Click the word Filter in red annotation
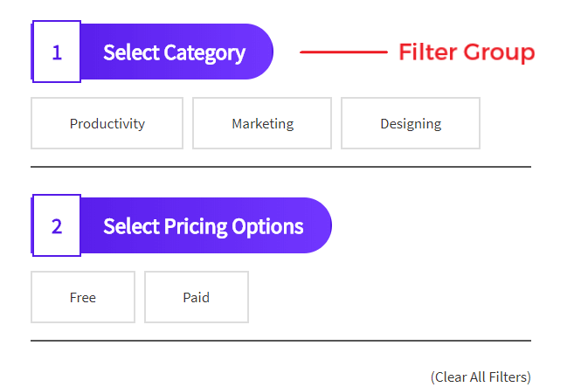This screenshot has height=387, width=588. pos(428,52)
